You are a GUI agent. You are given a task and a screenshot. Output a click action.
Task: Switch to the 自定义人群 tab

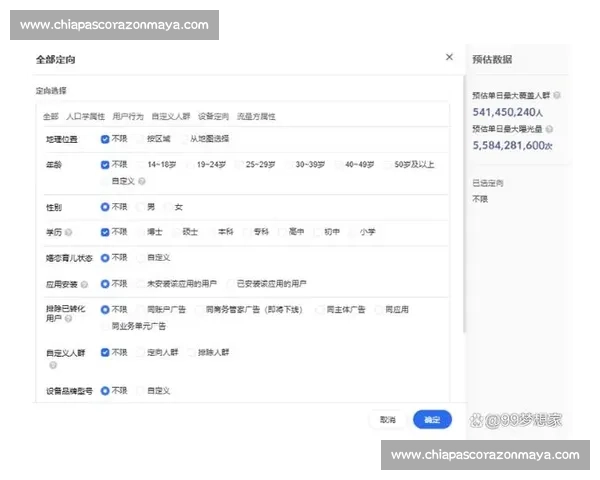click(171, 116)
